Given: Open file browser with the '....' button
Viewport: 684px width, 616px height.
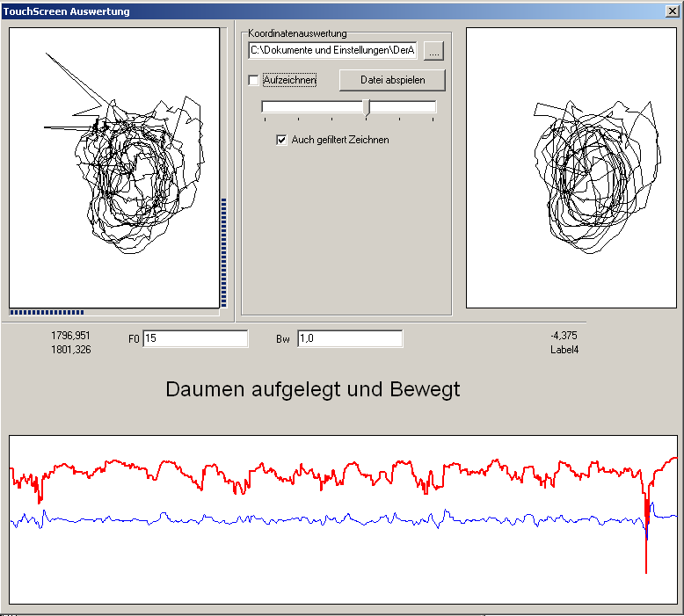Looking at the screenshot, I should (433, 51).
